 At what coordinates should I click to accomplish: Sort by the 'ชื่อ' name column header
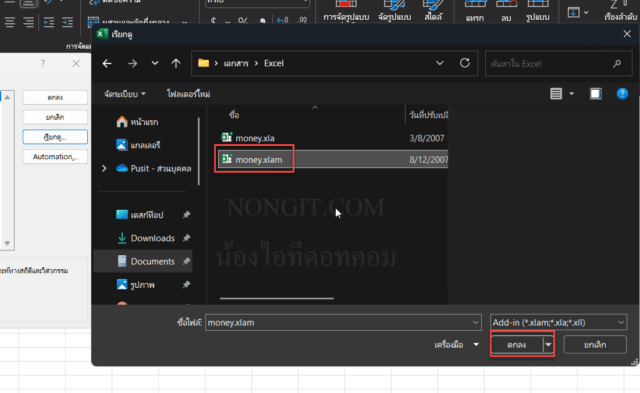234,115
